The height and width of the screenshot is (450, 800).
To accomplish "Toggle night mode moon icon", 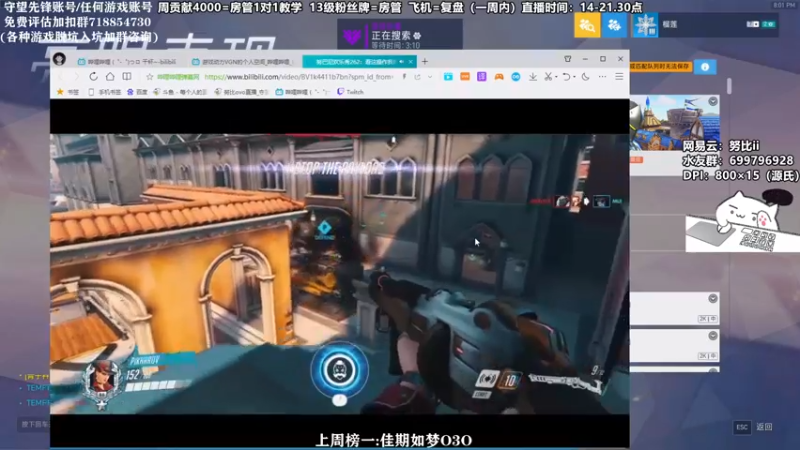I will click(586, 77).
